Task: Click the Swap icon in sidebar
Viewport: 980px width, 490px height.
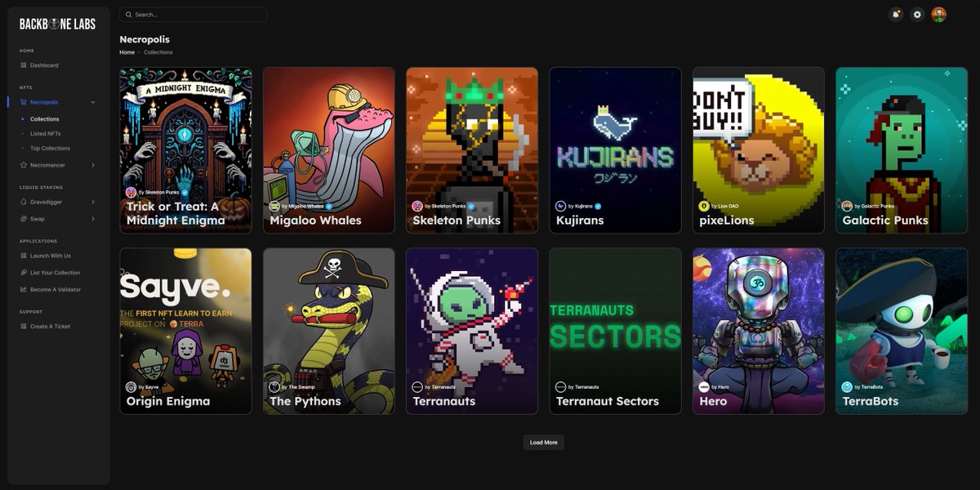Action: 24,219
